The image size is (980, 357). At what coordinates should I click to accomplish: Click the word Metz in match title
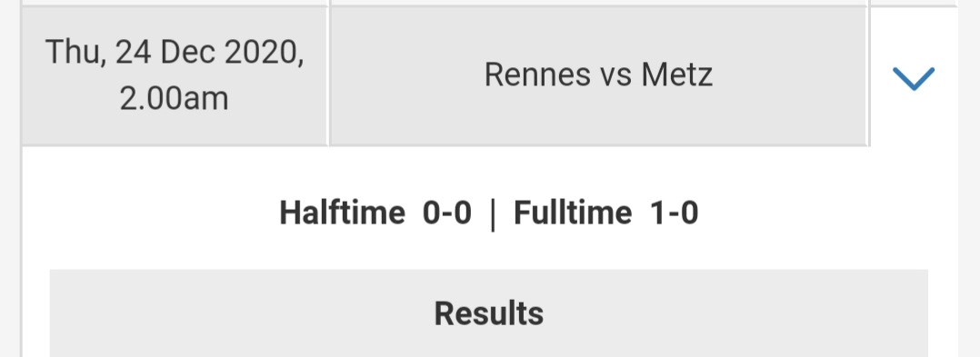677,74
